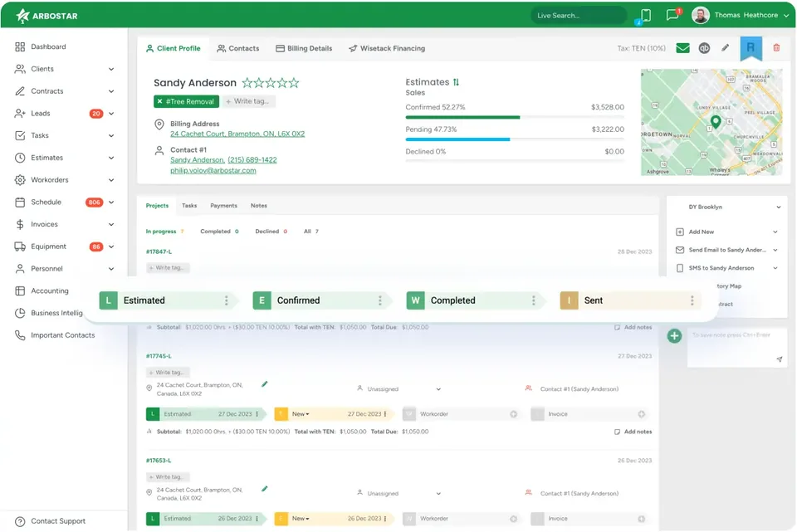Click edit pencil beside #17745-L address

tap(264, 384)
